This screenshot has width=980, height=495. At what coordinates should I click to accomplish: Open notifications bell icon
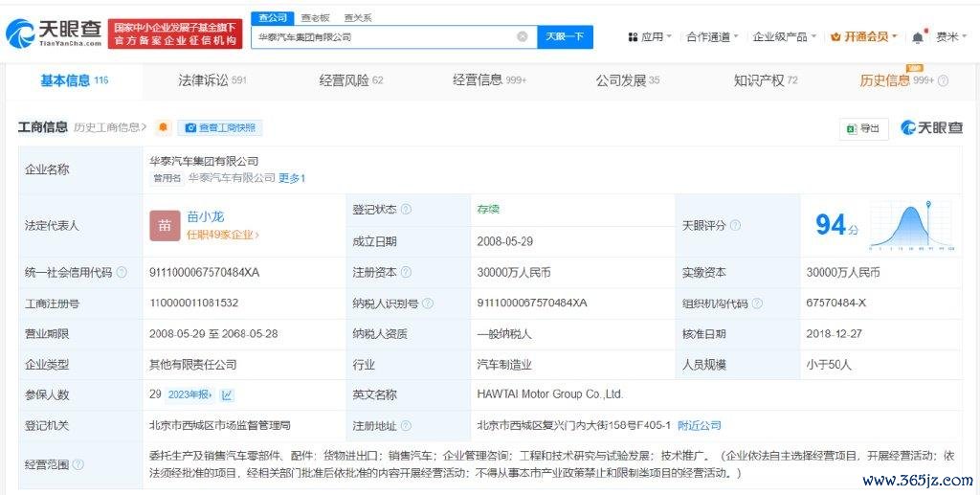point(918,37)
